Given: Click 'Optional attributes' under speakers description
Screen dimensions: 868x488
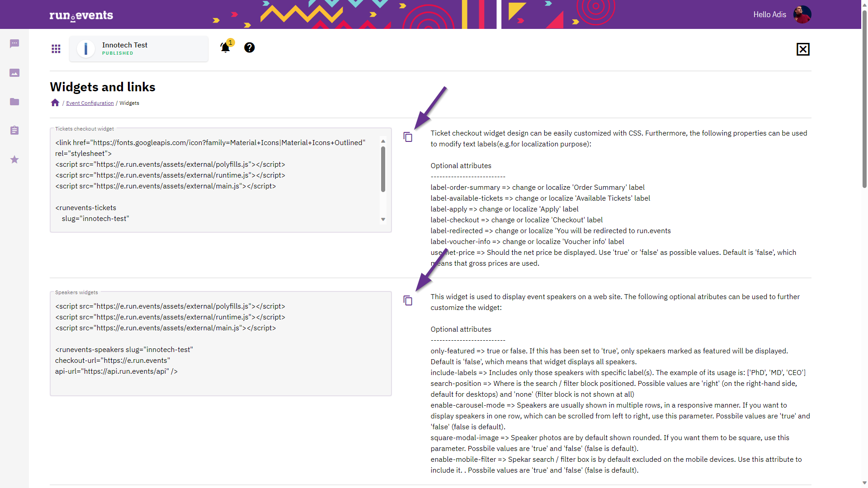Looking at the screenshot, I should click(x=461, y=329).
